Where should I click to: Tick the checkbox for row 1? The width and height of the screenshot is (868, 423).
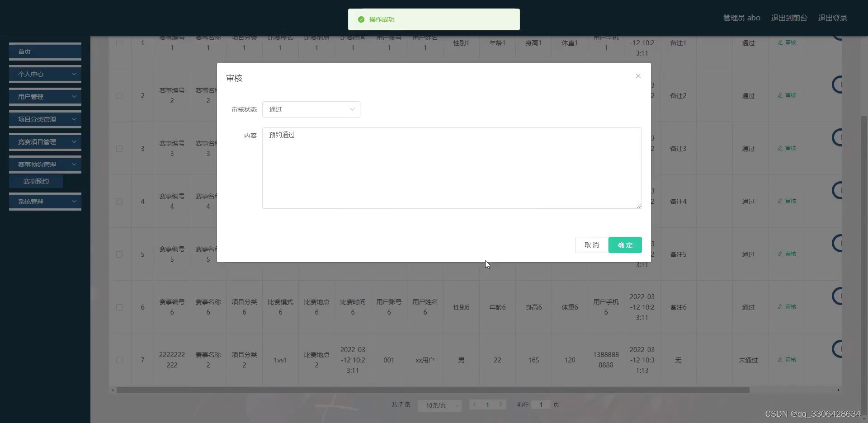tap(119, 43)
